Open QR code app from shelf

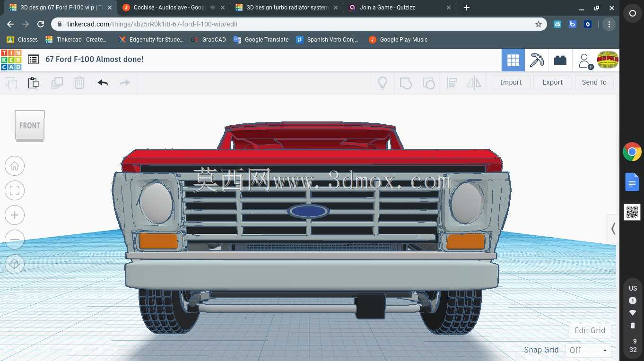pyautogui.click(x=632, y=212)
